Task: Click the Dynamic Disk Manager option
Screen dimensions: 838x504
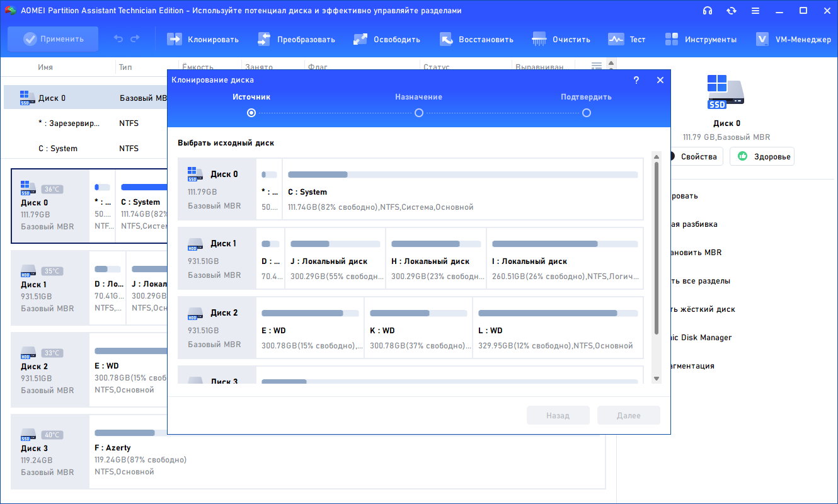Action: (x=701, y=338)
